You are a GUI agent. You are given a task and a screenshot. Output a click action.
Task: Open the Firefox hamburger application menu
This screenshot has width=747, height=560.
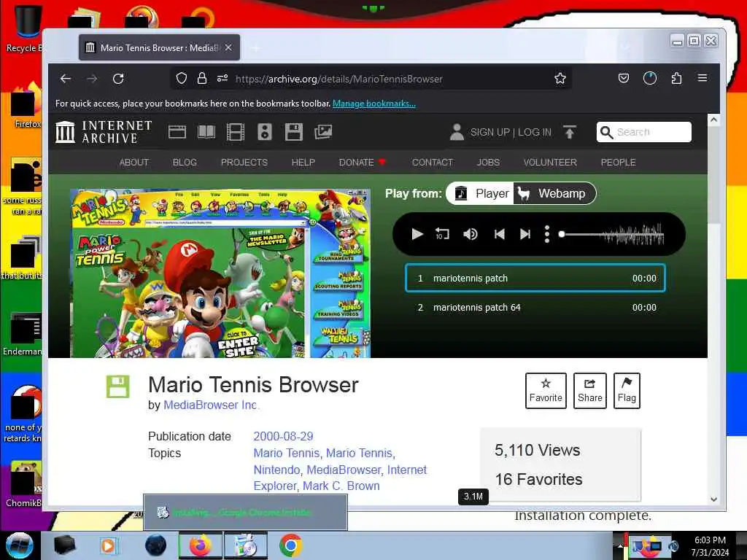pyautogui.click(x=703, y=77)
